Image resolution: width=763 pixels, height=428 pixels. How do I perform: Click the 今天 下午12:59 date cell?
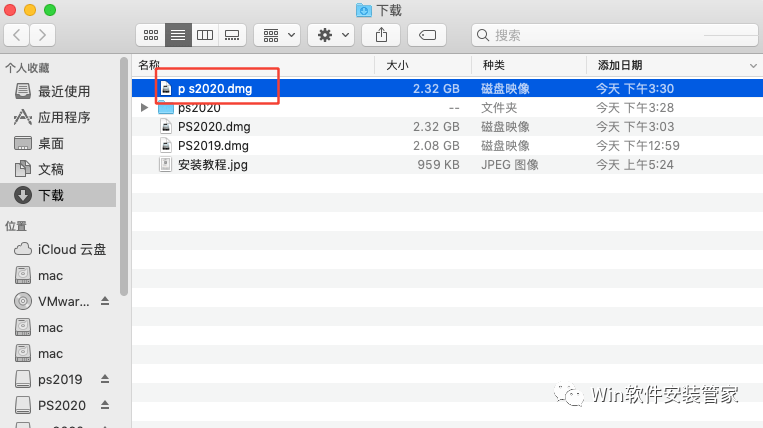pyautogui.click(x=637, y=145)
